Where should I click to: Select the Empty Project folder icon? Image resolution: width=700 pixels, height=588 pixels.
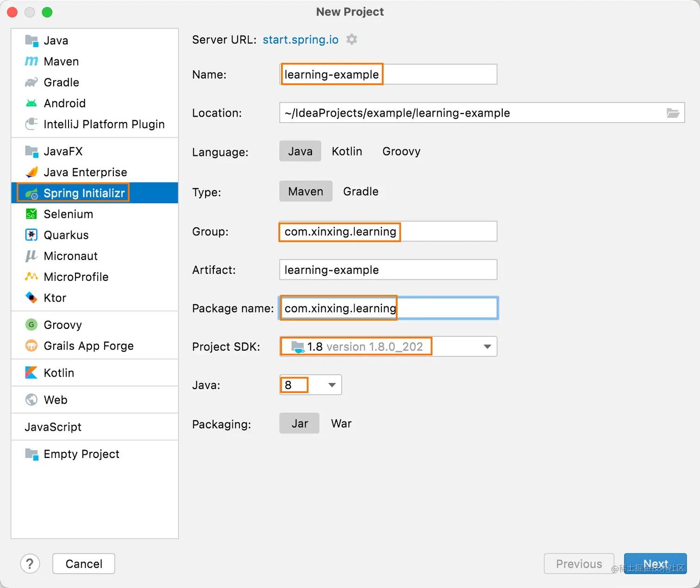tap(31, 454)
